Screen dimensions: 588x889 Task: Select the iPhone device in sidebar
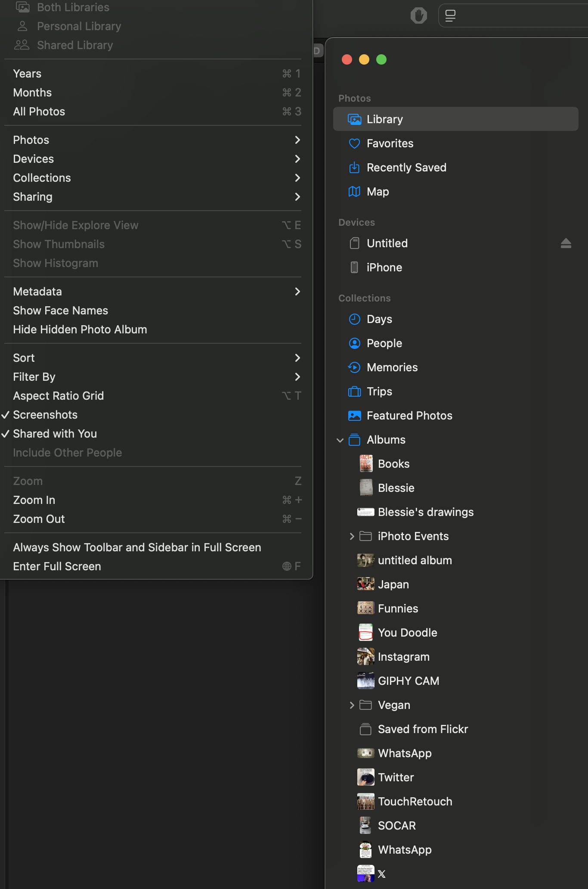tap(384, 267)
